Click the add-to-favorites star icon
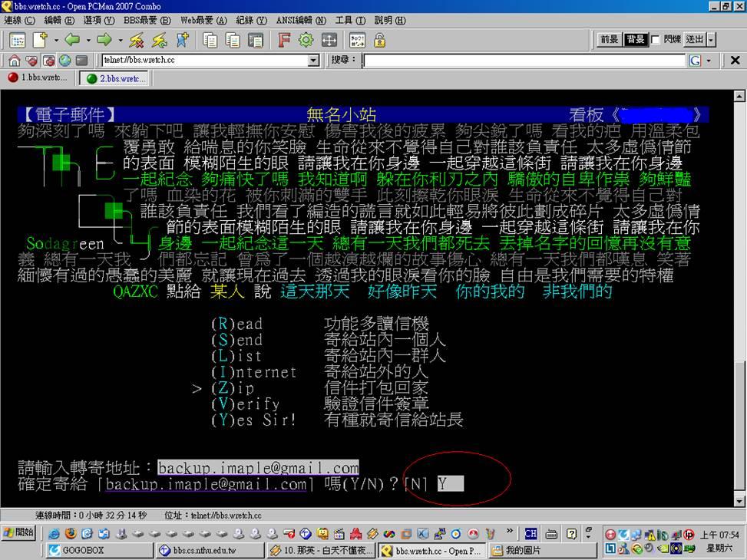Screen dimensions: 747x560 click(x=182, y=40)
